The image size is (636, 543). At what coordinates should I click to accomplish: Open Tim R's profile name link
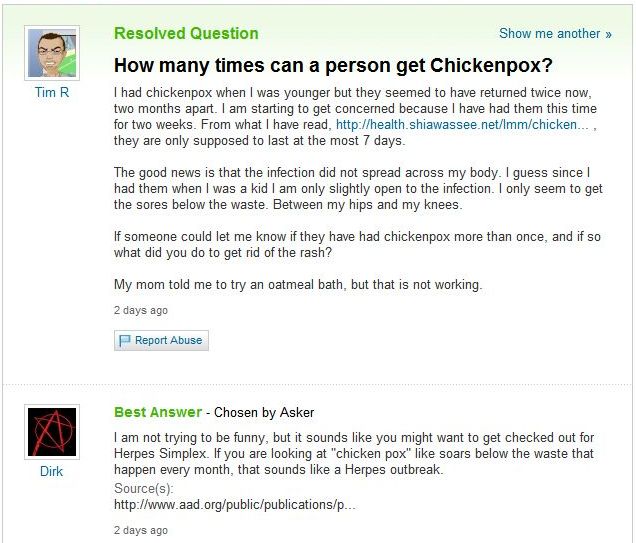(x=51, y=92)
